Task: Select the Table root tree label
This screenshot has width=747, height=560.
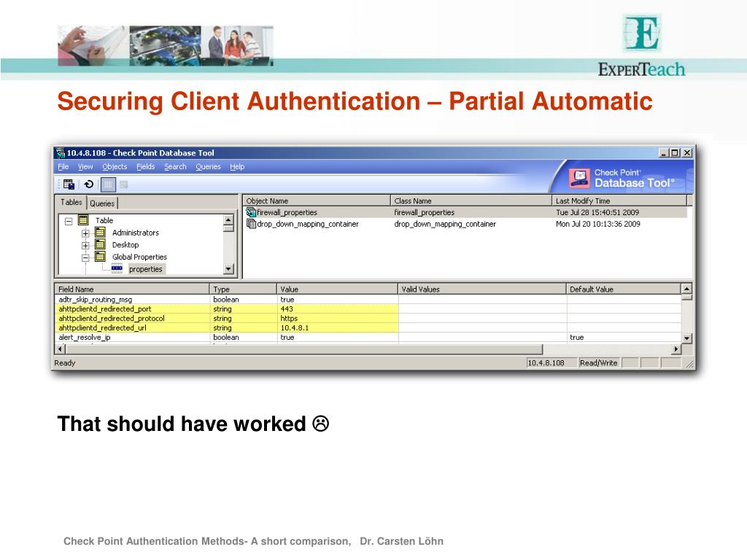Action: (104, 220)
